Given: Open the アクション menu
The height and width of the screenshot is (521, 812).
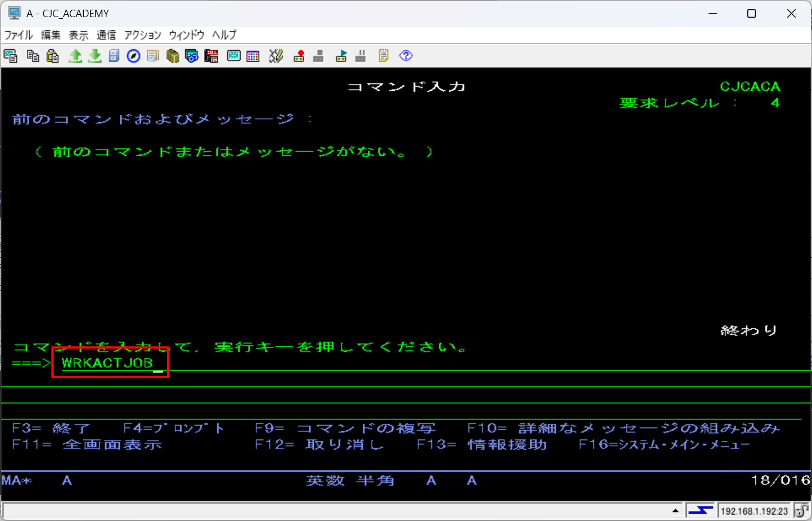Looking at the screenshot, I should tap(142, 35).
